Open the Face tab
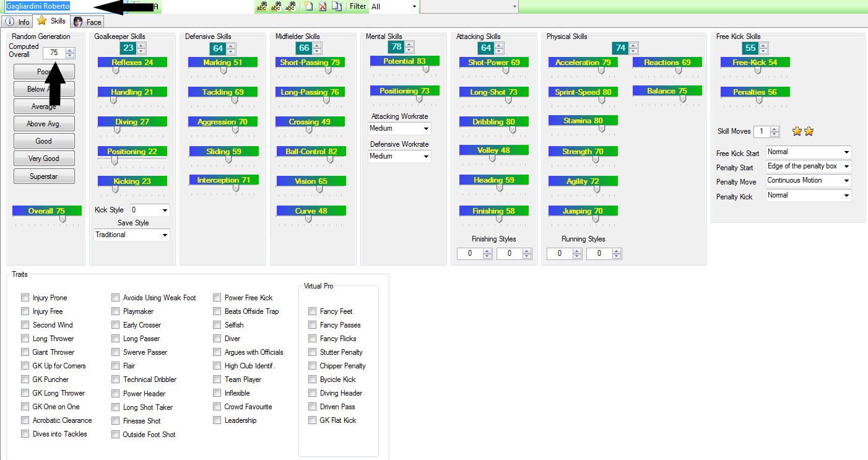This screenshot has height=460, width=868. point(87,22)
